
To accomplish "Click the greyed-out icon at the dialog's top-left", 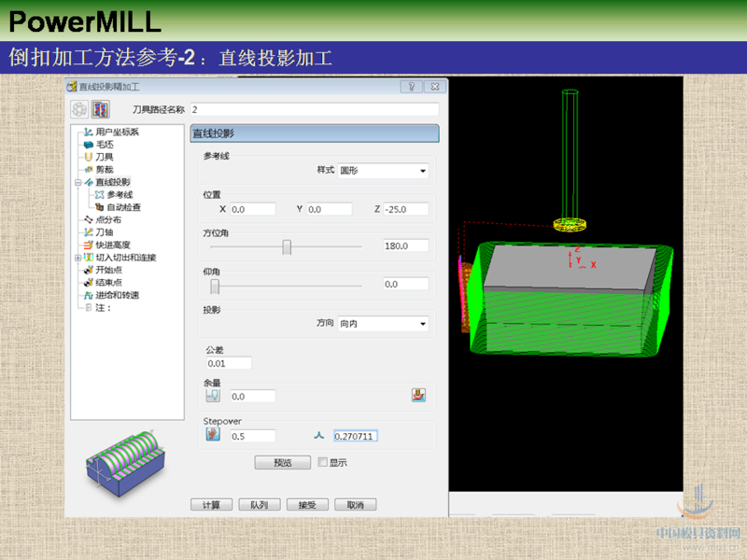I will pos(79,109).
